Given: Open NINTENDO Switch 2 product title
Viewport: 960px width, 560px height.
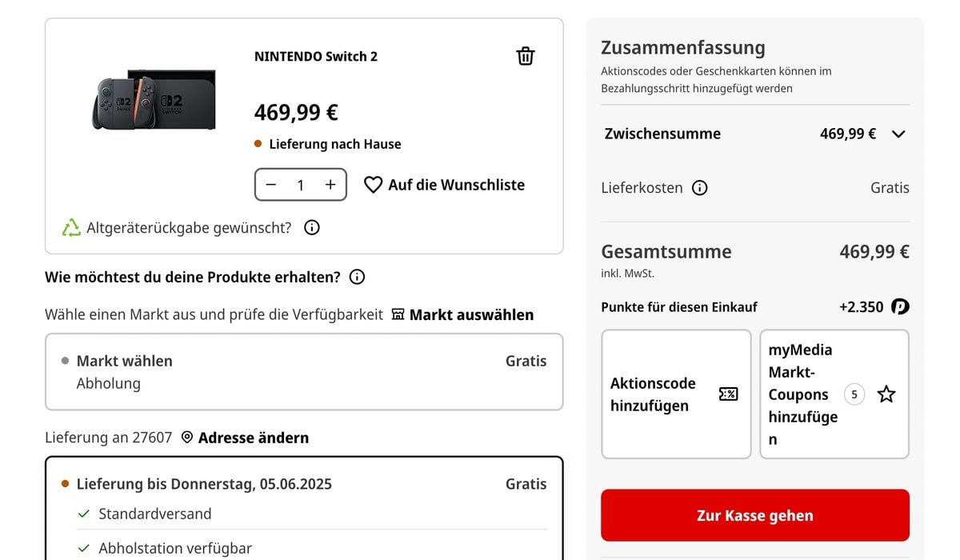Looking at the screenshot, I should (x=315, y=56).
